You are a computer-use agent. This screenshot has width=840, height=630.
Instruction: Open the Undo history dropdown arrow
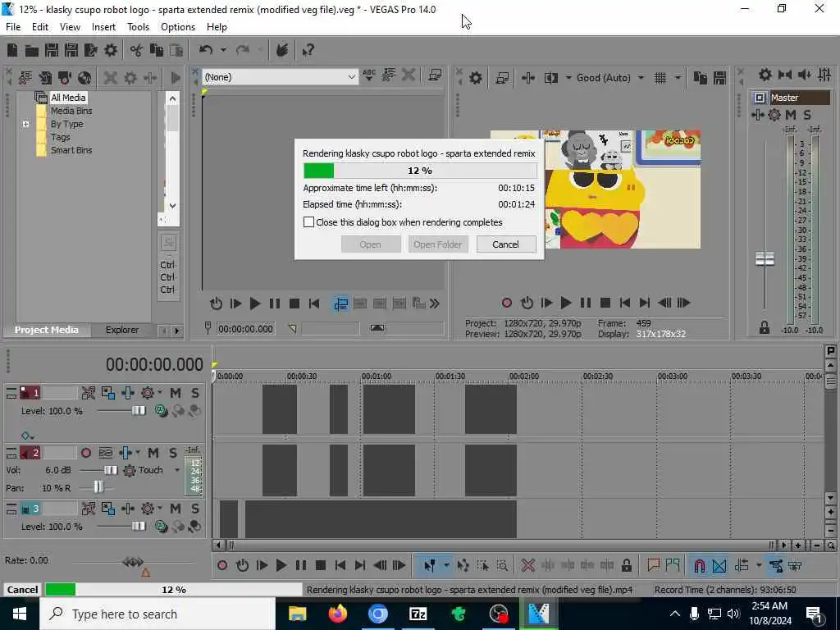(x=223, y=50)
